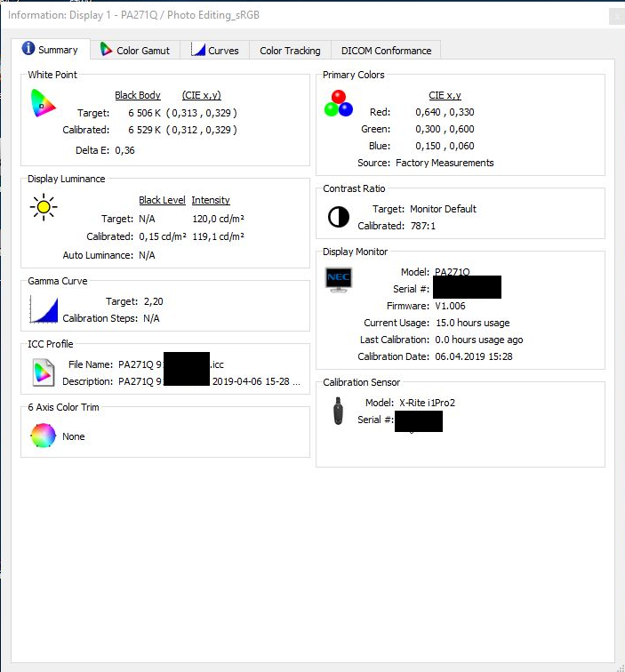Image resolution: width=625 pixels, height=672 pixels.
Task: Switch to the Summary tab
Action: point(51,49)
